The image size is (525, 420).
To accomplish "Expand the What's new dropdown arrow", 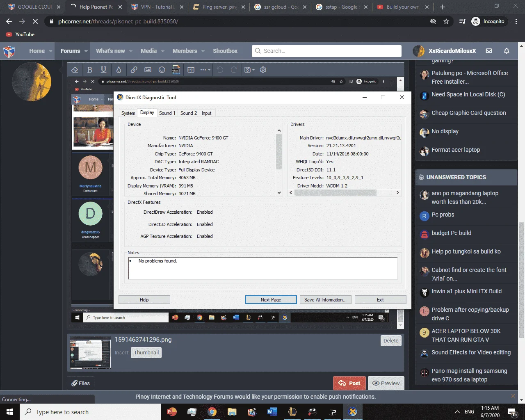I will tap(131, 51).
